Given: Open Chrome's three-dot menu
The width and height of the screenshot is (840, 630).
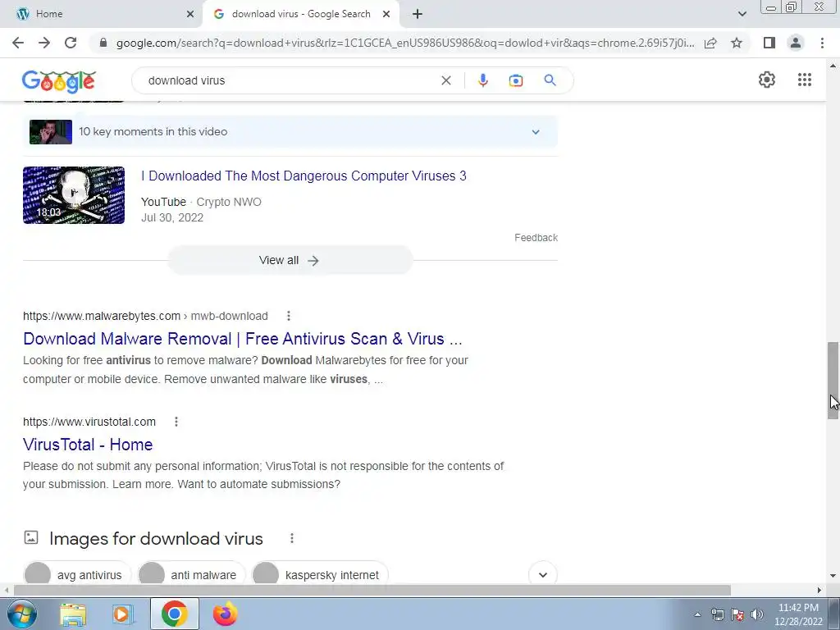Looking at the screenshot, I should (x=822, y=43).
